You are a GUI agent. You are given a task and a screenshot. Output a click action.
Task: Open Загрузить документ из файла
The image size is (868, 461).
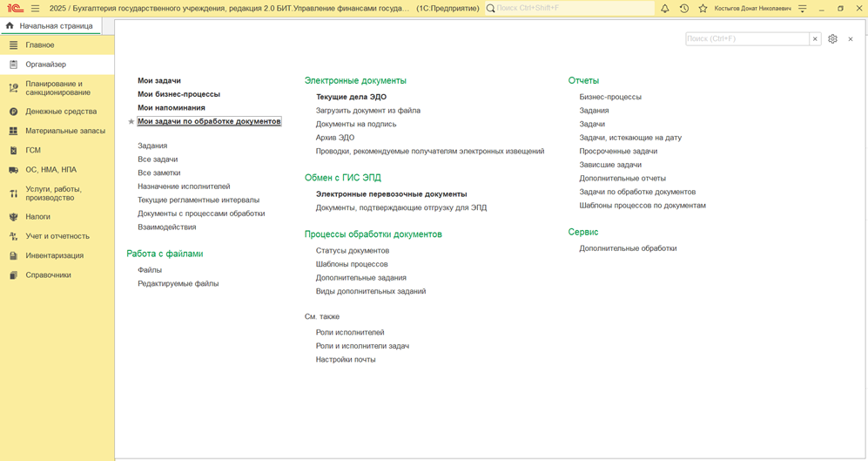pos(368,111)
